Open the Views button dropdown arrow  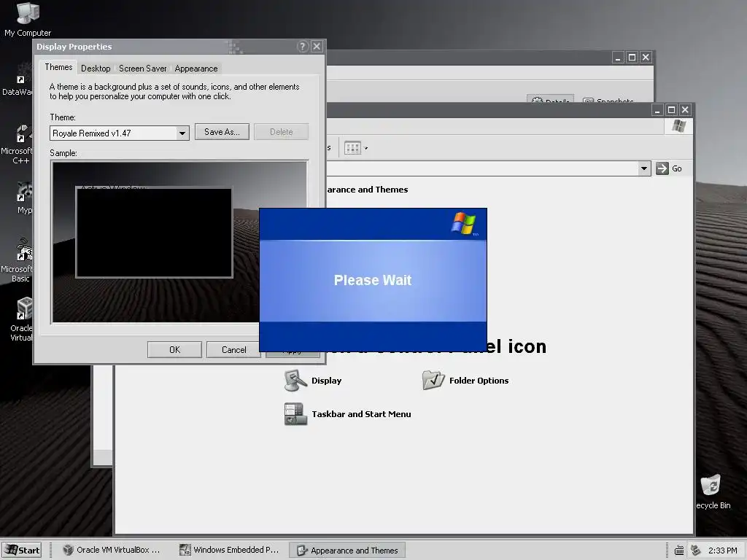click(366, 148)
